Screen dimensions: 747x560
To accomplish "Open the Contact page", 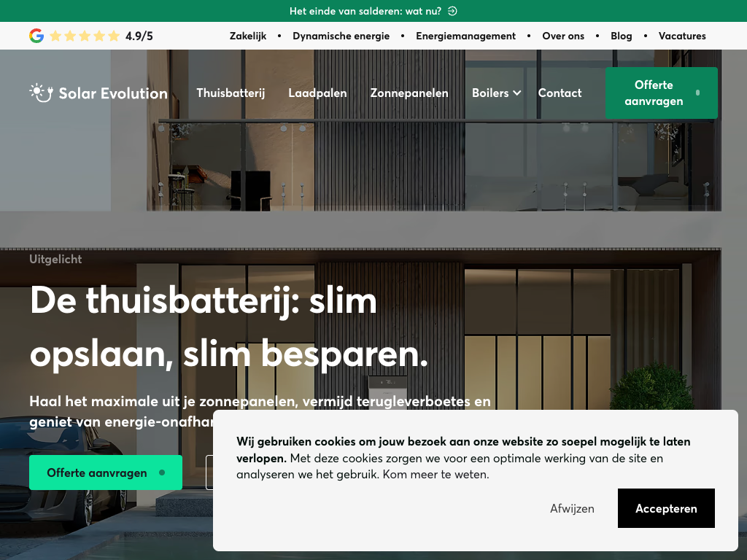I will (x=560, y=93).
